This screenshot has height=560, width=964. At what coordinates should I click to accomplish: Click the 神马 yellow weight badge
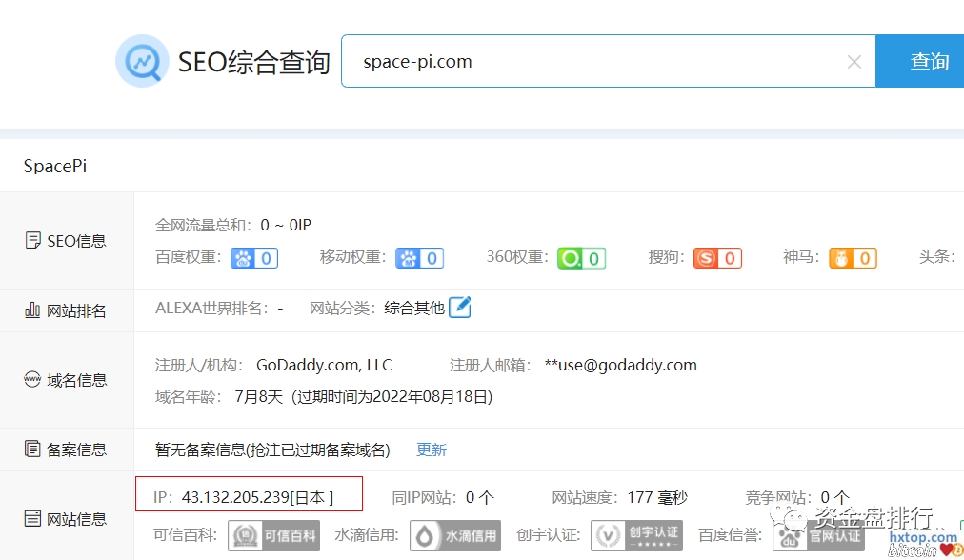(x=853, y=258)
